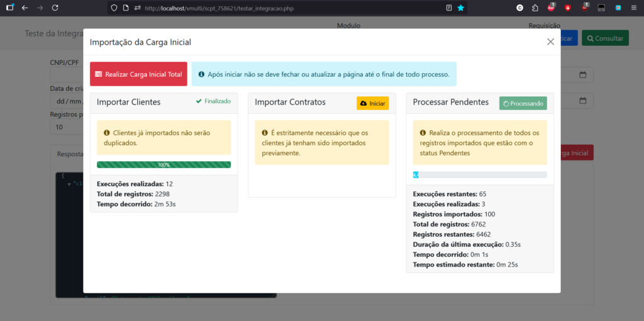644x321 pixels.
Task: Click the bookmark star in address bar
Action: [460, 8]
